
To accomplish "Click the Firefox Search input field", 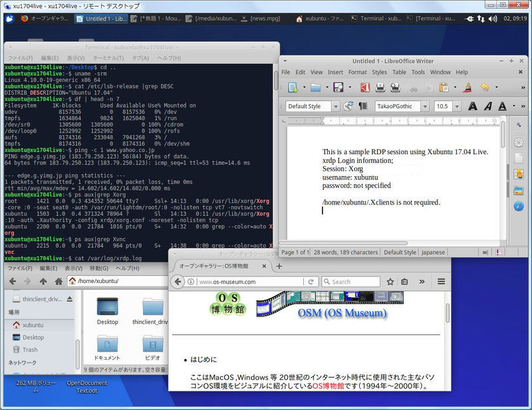I will click(x=351, y=282).
